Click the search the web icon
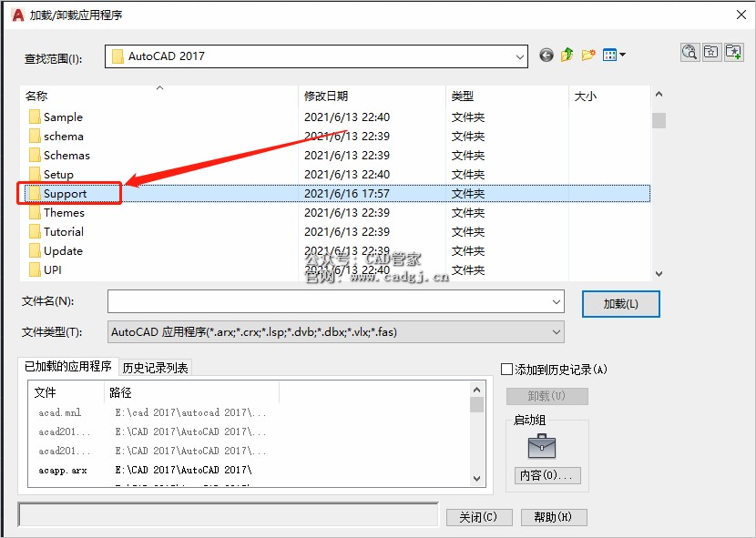The width and height of the screenshot is (756, 538). point(690,52)
